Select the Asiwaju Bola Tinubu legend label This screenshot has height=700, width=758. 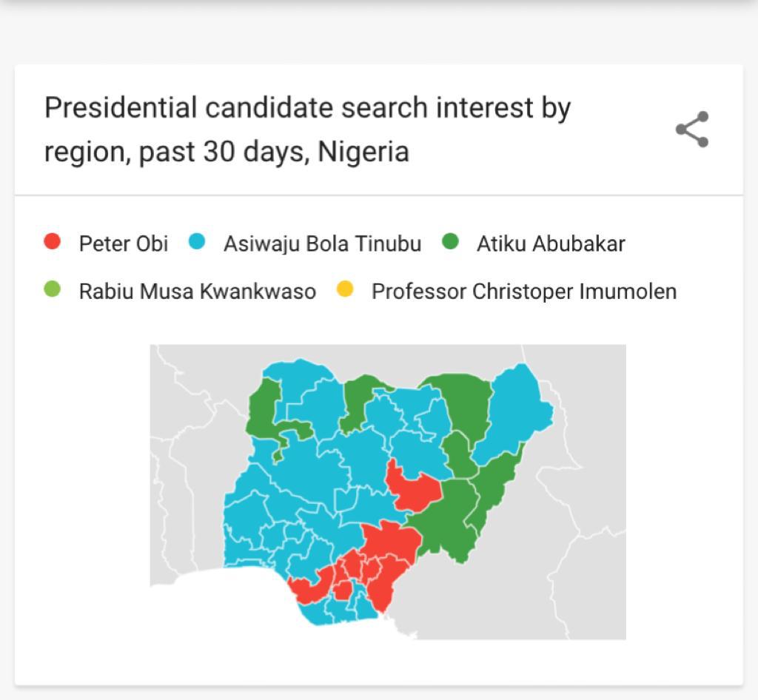point(323,243)
